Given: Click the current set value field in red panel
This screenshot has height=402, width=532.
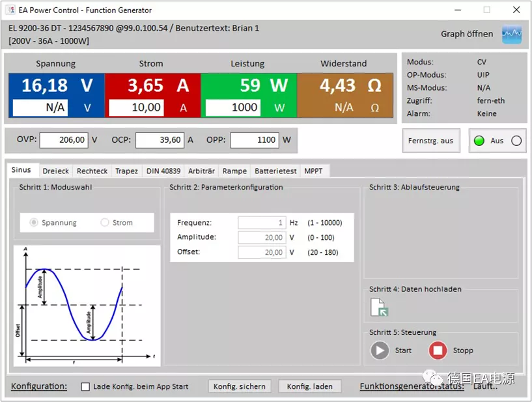Looking at the screenshot, I should click(136, 108).
